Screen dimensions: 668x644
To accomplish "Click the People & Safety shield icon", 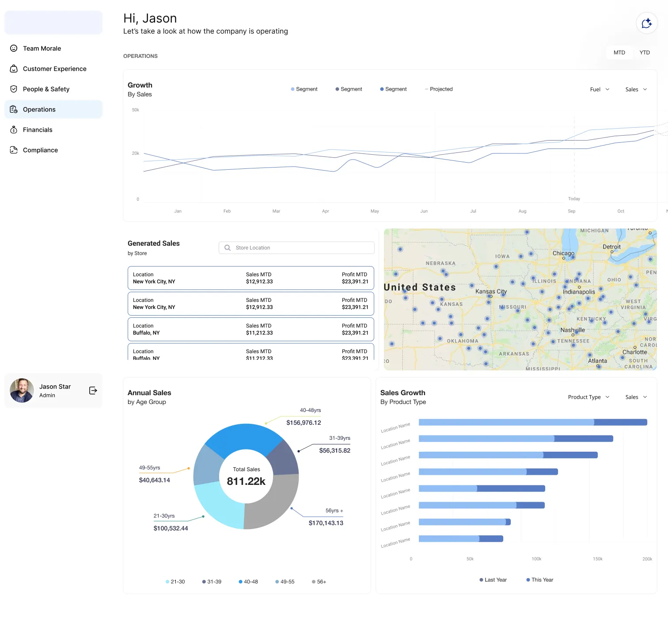I will pos(14,89).
